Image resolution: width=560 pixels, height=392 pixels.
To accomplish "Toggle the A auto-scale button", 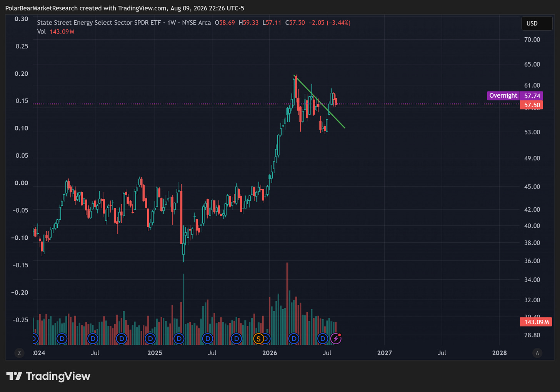I will (537, 353).
